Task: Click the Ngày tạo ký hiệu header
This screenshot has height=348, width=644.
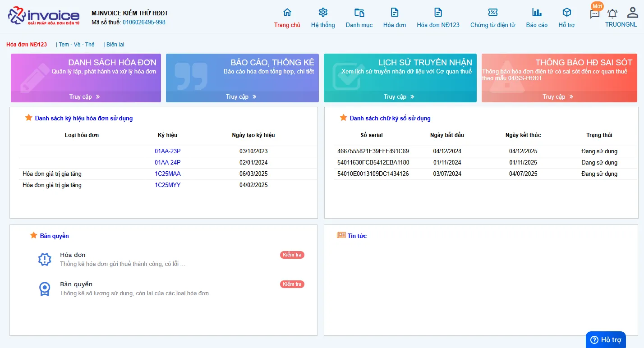Action: click(x=253, y=135)
